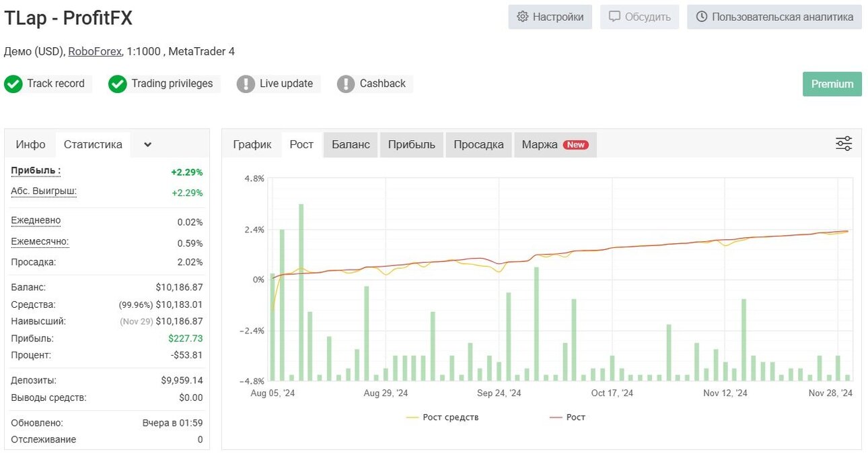Follow the RoboForex broker link

tap(95, 51)
